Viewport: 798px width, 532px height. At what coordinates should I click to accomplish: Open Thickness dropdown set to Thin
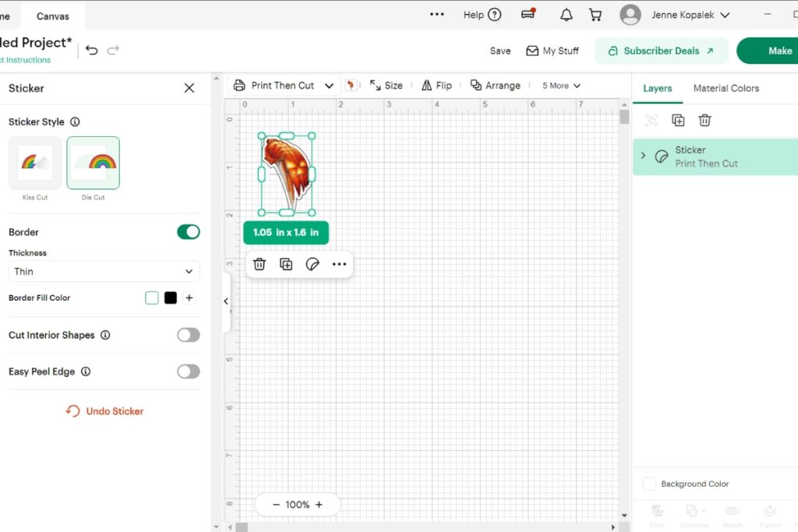(x=104, y=272)
